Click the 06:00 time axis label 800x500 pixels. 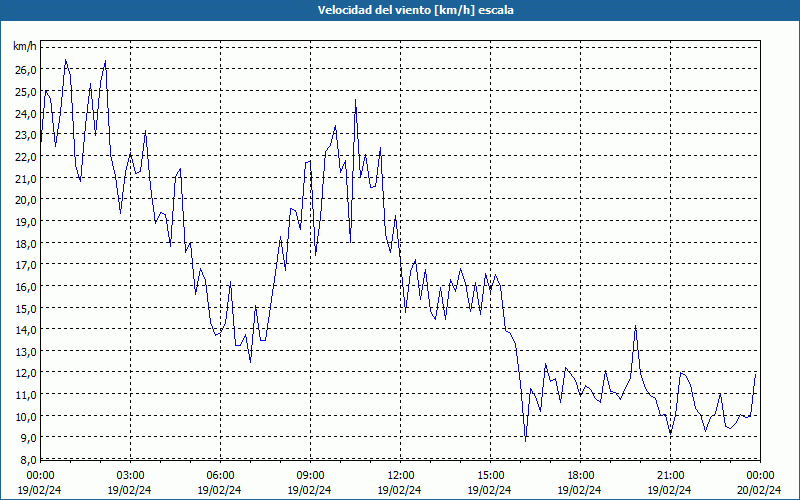point(220,476)
